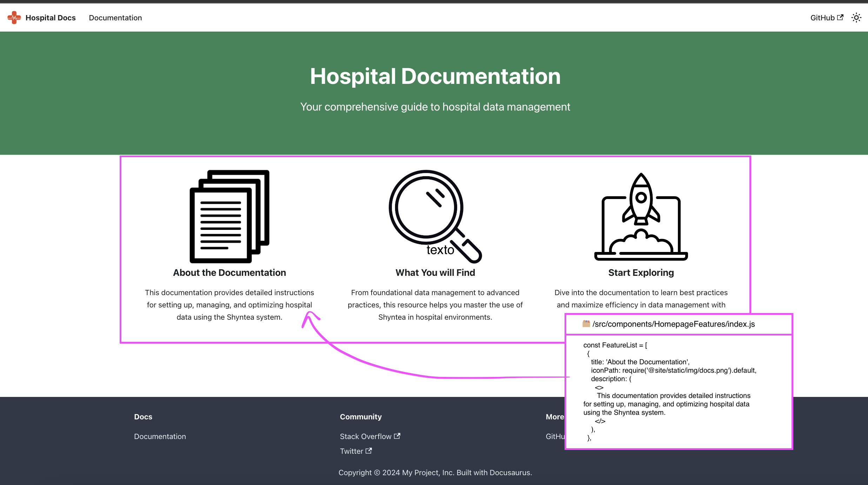Click external link icon beside navbar GitHub
Screen dimensions: 868x485
(x=840, y=17)
